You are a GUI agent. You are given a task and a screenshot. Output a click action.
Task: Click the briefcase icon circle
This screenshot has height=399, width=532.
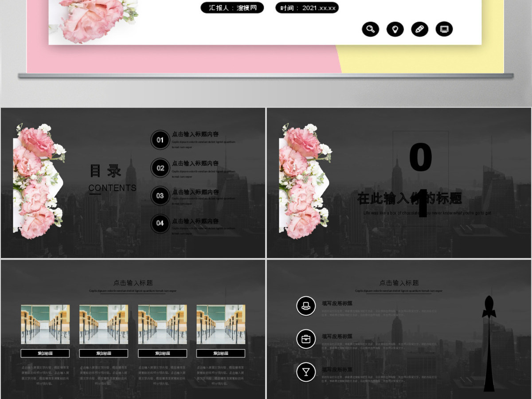tap(306, 339)
